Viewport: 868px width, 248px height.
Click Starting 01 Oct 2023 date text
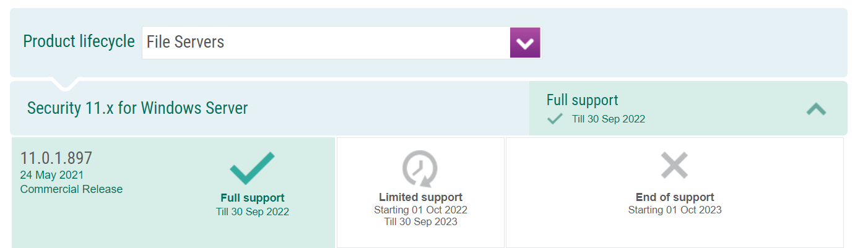click(675, 210)
